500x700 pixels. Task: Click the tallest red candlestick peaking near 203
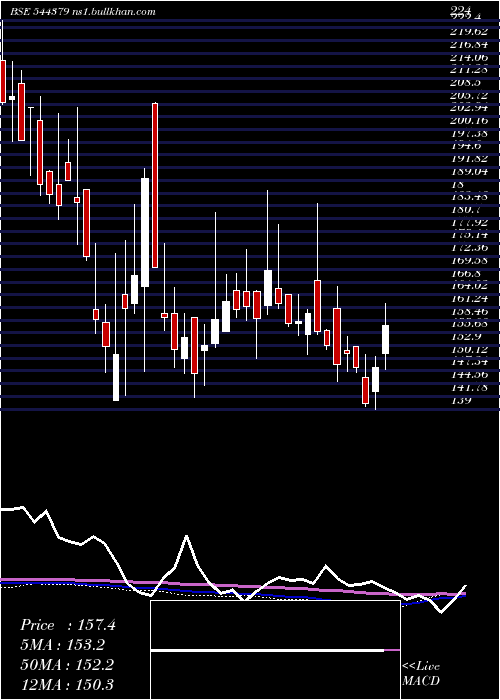(x=155, y=185)
